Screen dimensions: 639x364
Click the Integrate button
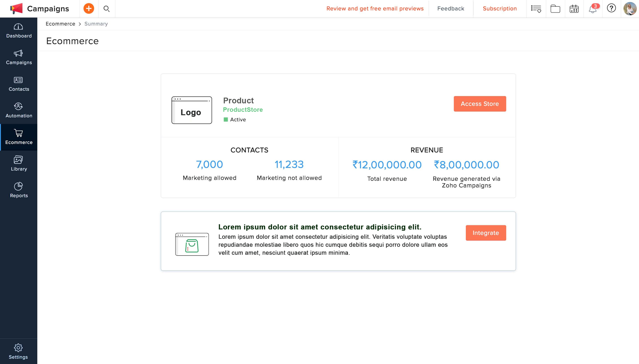tap(486, 233)
